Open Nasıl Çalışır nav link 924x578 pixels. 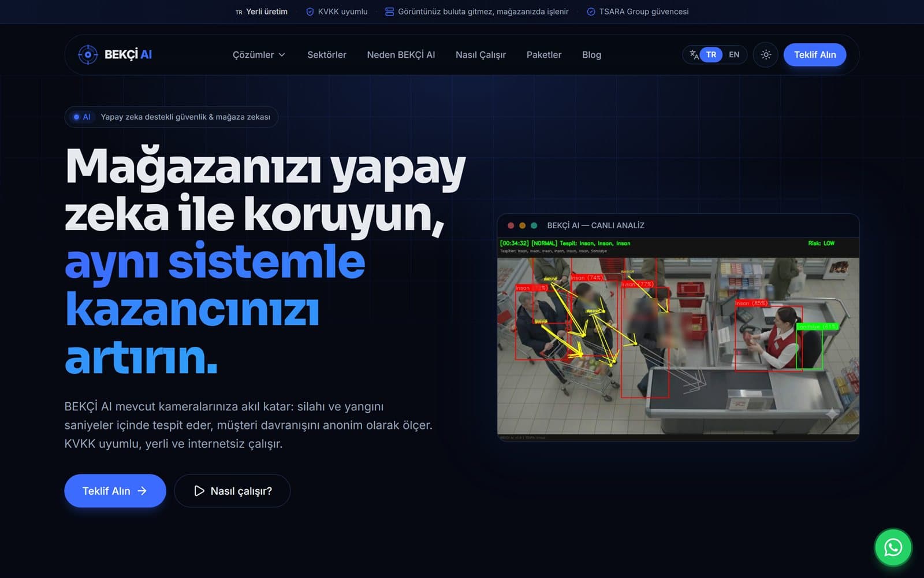click(x=480, y=54)
